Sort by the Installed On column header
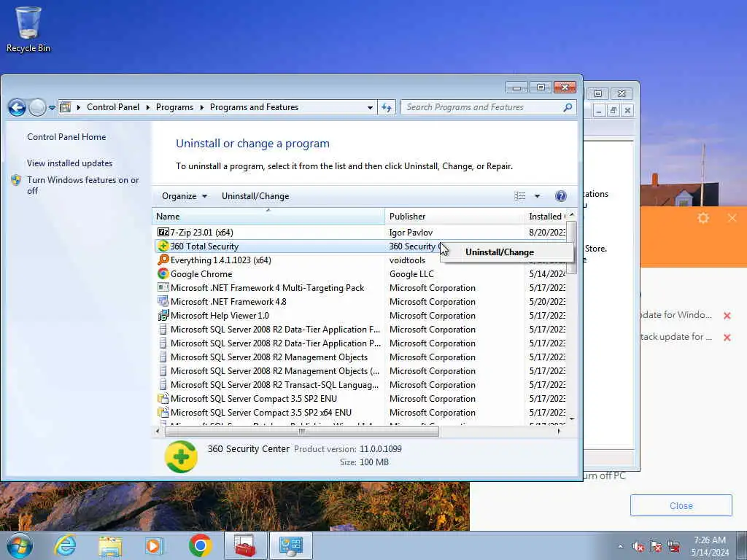 (x=546, y=216)
